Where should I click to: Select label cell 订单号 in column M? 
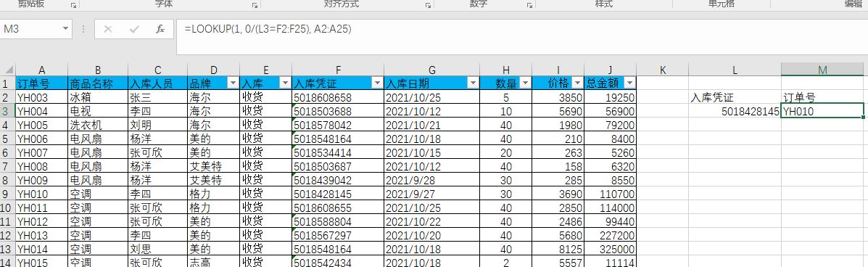coord(822,97)
